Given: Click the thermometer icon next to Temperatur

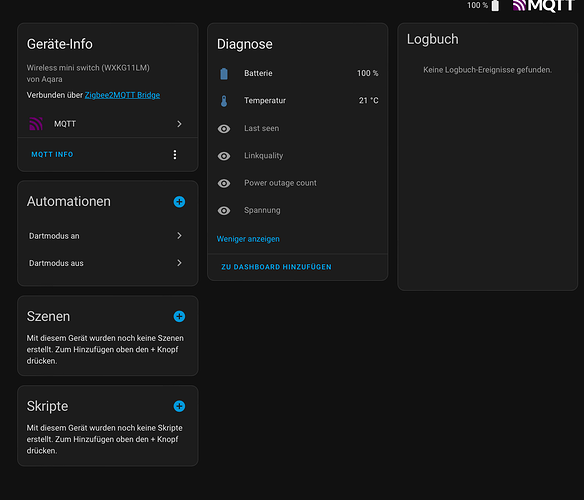Looking at the screenshot, I should pos(224,101).
